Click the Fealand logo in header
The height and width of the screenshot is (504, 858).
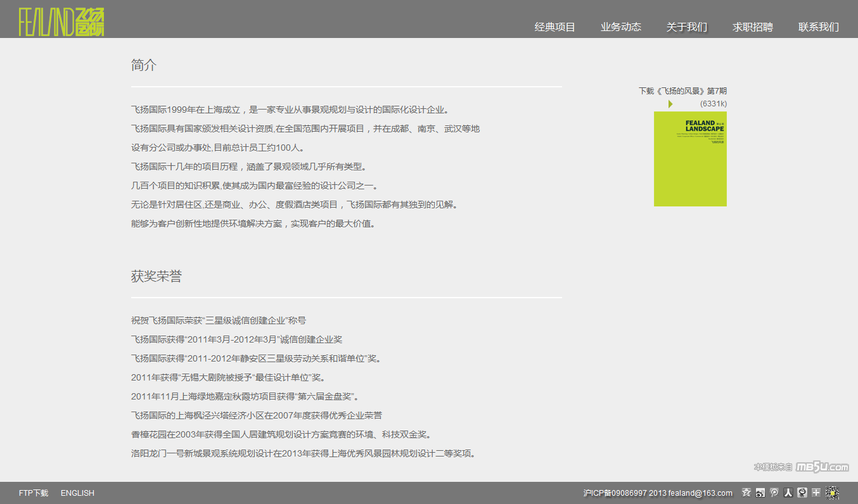(x=61, y=22)
